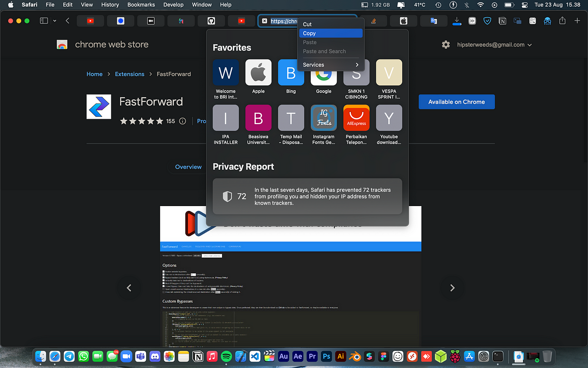Switch to the Medium tab

(151, 21)
